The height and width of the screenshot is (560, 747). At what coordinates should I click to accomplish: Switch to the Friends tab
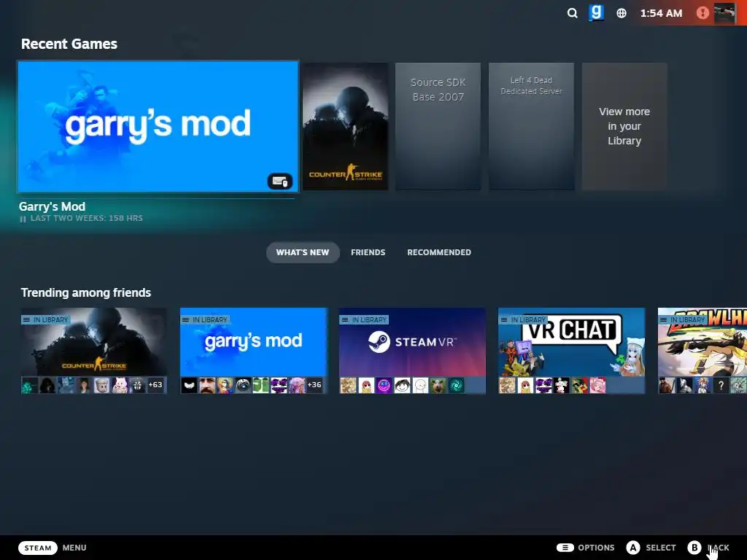tap(368, 252)
